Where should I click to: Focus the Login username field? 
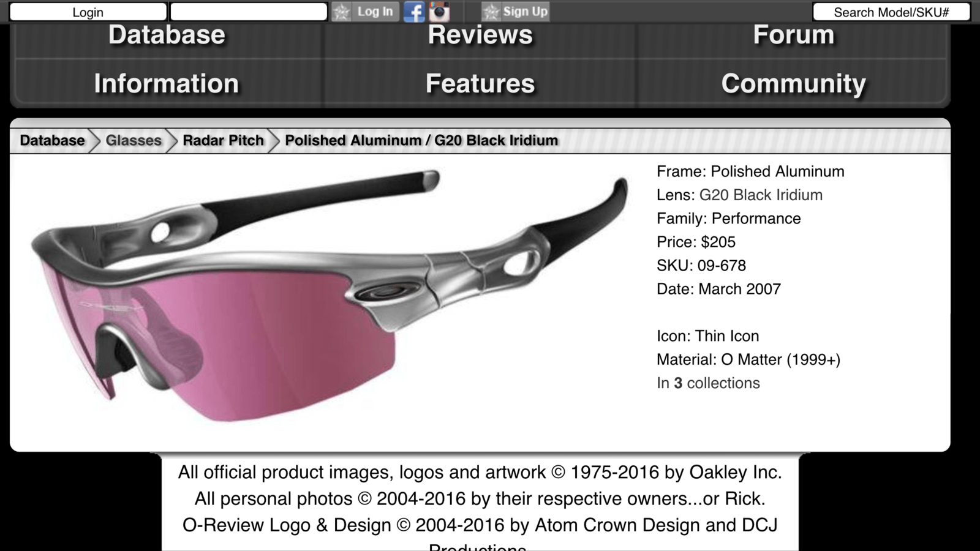coord(88,12)
